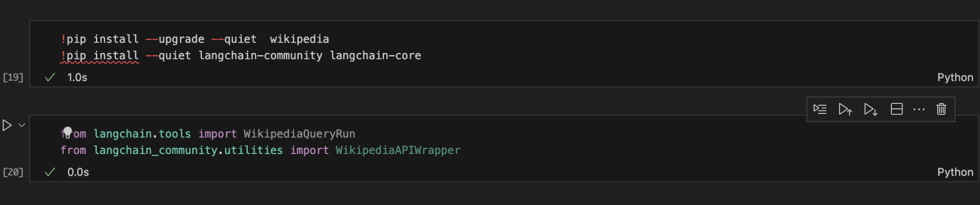The width and height of the screenshot is (980, 205).
Task: Change language mode of pip install cell
Action: pos(955,77)
